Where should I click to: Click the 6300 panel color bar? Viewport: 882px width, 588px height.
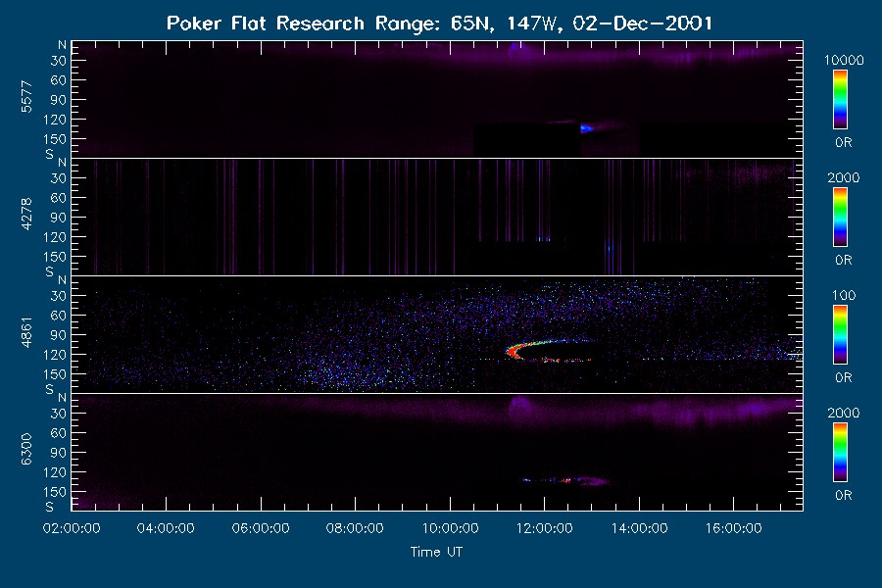click(x=841, y=453)
